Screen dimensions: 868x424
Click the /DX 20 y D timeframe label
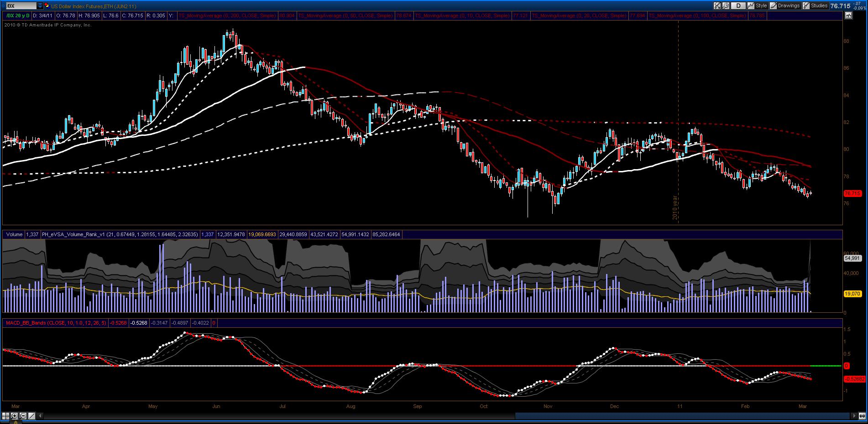pyautogui.click(x=17, y=16)
